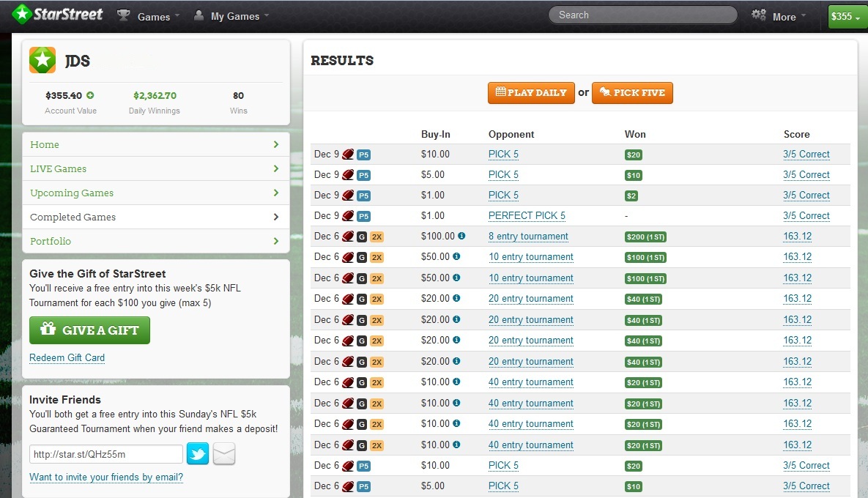Click the Buy-In column header
The image size is (868, 498).
(436, 134)
